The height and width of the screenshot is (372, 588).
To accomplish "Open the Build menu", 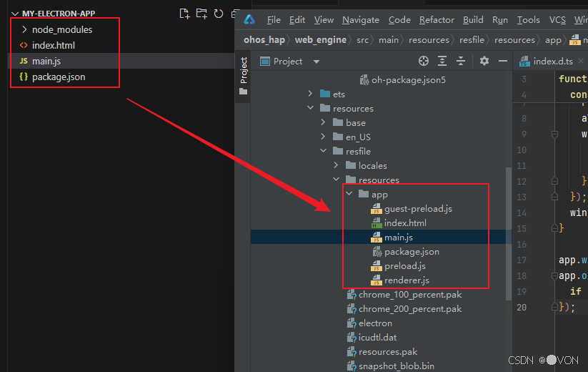I will click(x=473, y=20).
